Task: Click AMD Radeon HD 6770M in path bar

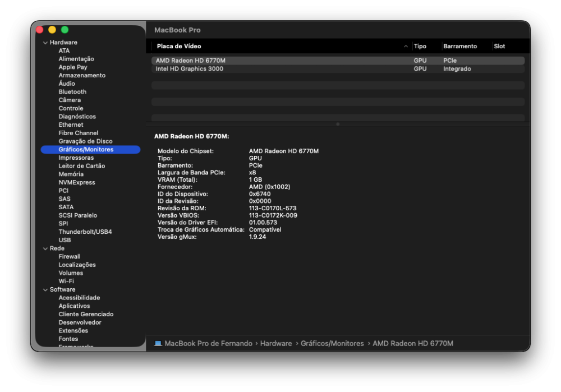Action: 413,344
